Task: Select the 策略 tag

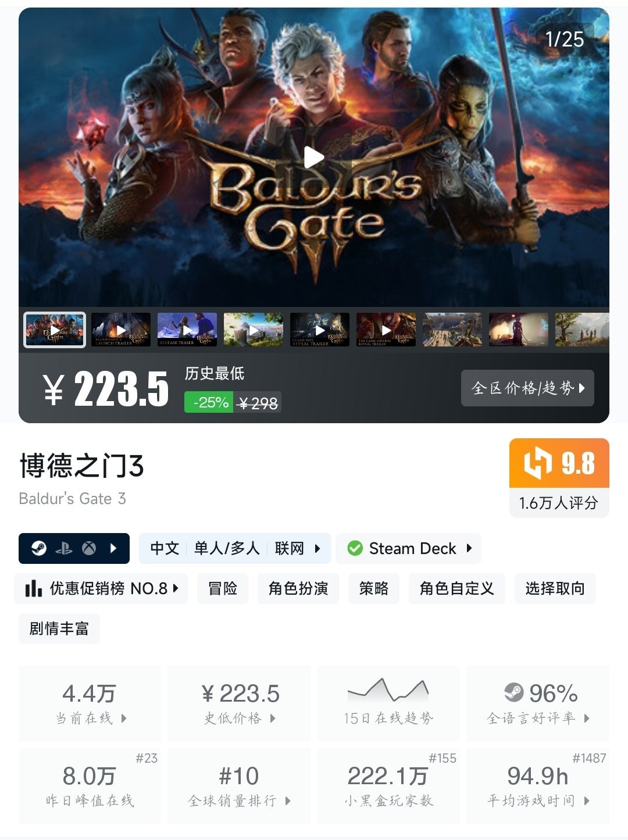Action: point(374,588)
